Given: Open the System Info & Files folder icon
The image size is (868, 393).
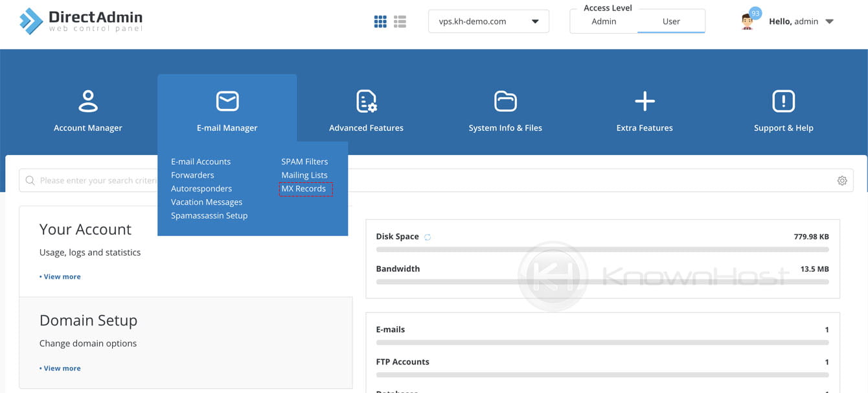Looking at the screenshot, I should click(x=505, y=101).
